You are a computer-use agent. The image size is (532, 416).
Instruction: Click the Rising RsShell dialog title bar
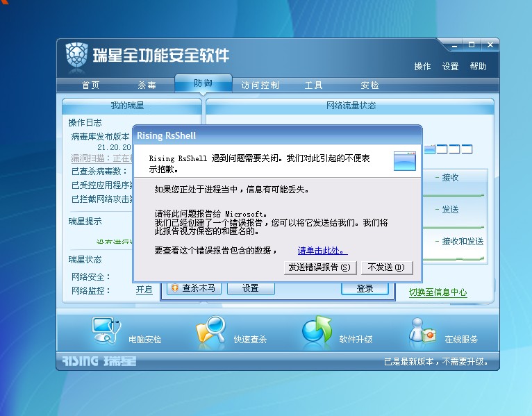click(278, 135)
